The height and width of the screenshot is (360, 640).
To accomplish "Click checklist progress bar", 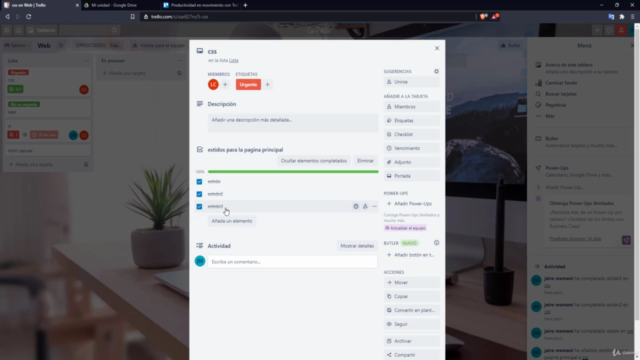I will (x=293, y=172).
